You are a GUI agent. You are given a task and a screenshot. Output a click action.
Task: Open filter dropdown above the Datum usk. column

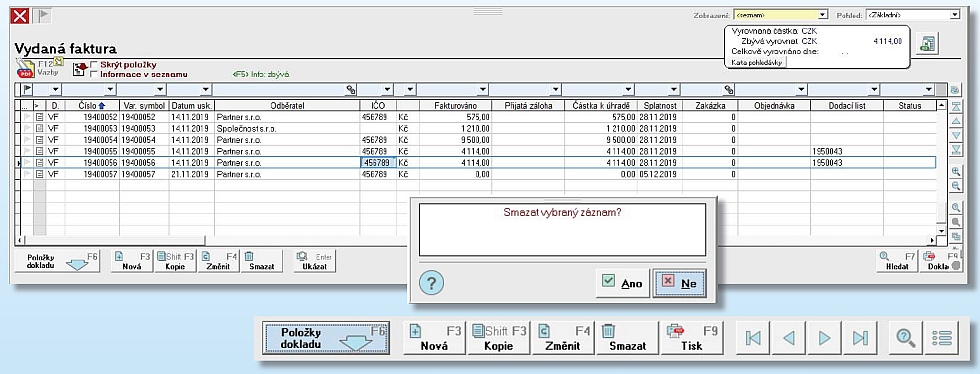[206, 90]
